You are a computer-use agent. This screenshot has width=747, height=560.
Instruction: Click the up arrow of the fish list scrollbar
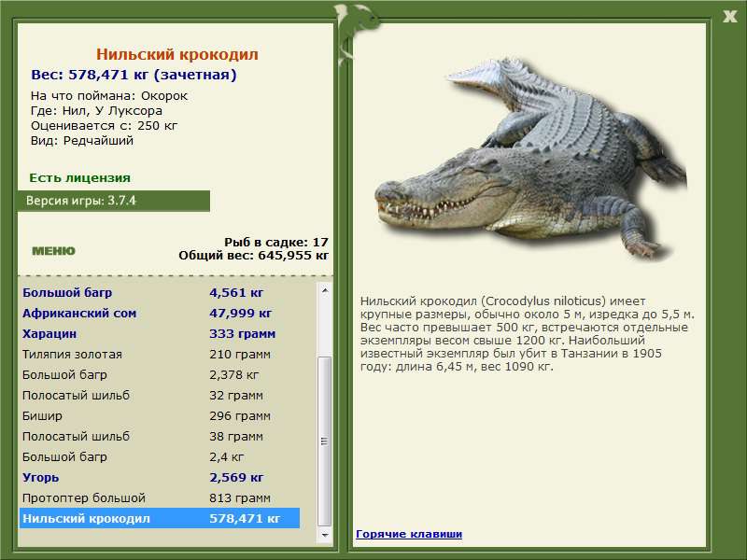(324, 290)
